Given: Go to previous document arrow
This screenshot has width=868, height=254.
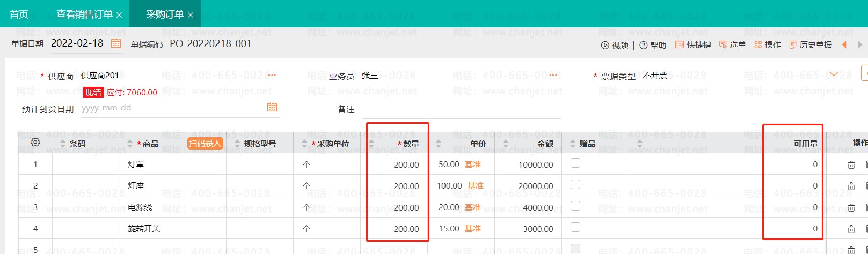Looking at the screenshot, I should (x=844, y=45).
